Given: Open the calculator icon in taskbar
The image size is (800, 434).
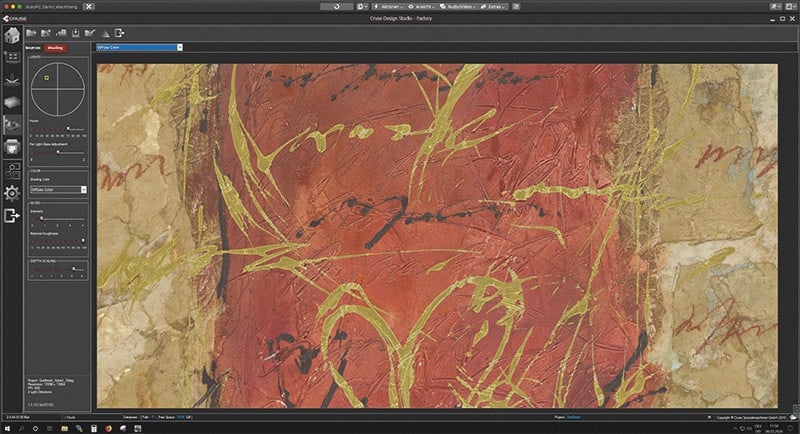Looking at the screenshot, I should pos(93,429).
